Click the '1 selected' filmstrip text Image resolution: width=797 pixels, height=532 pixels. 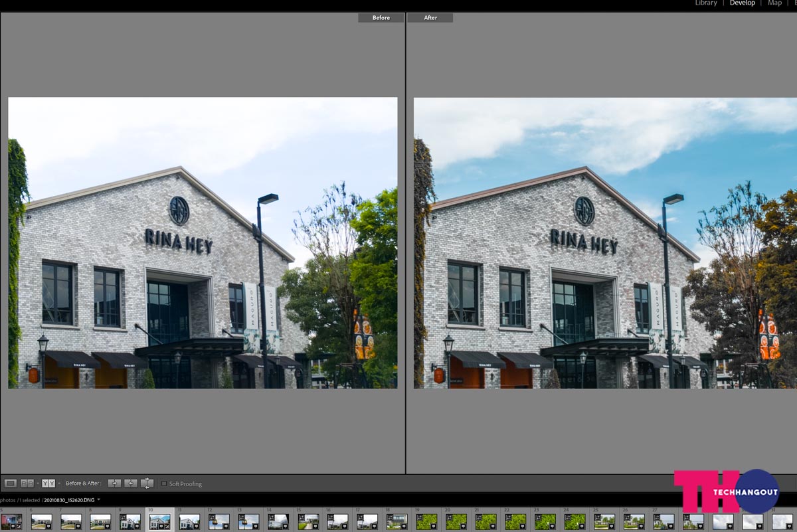pos(29,499)
